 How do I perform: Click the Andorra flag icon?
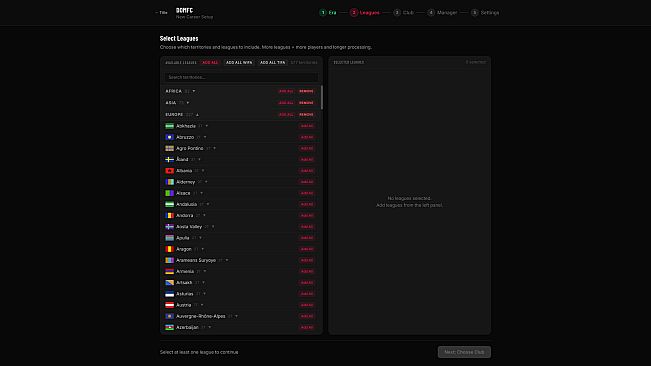coord(169,215)
